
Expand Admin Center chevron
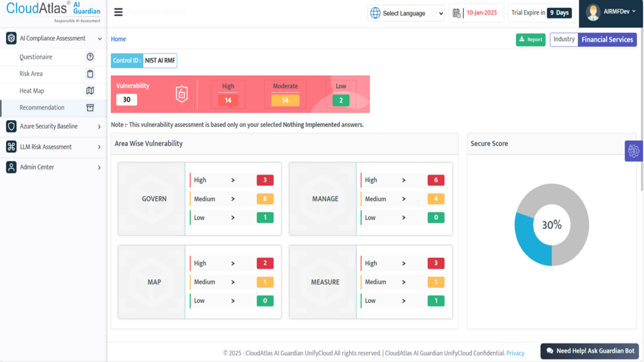(x=99, y=167)
